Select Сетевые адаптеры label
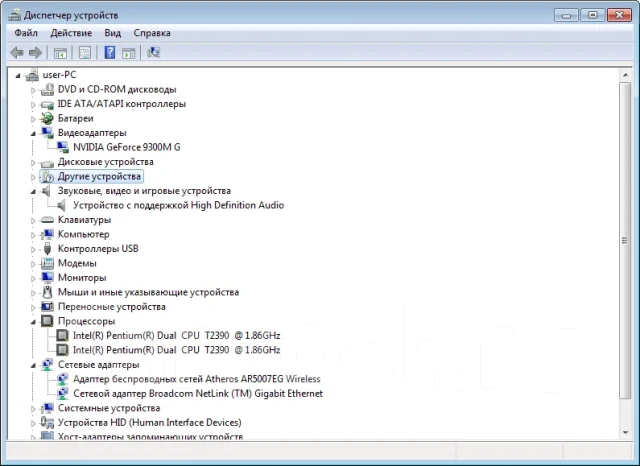This screenshot has height=466, width=640. (98, 364)
